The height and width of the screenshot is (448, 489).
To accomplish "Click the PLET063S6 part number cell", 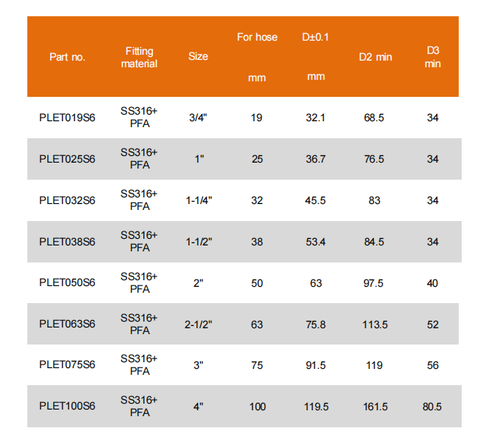I will click(67, 324).
